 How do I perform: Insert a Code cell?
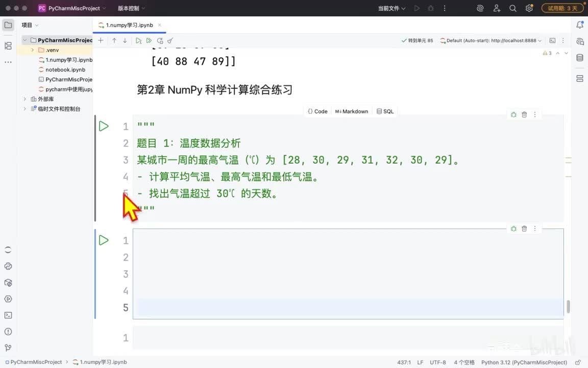tap(317, 111)
